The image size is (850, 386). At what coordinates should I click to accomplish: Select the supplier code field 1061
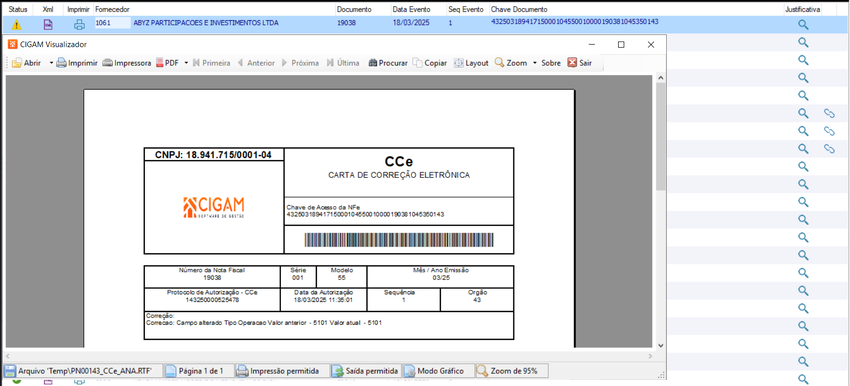click(112, 23)
